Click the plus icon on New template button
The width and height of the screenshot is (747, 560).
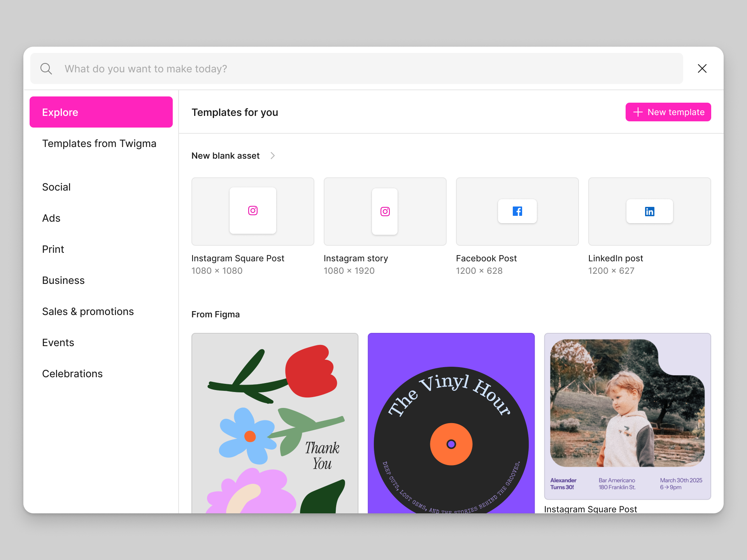coord(637,112)
